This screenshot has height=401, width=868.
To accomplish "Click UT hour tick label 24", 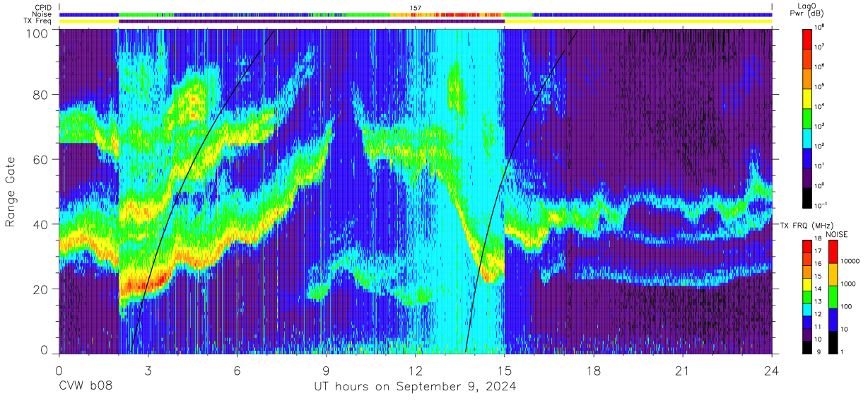I will 771,370.
